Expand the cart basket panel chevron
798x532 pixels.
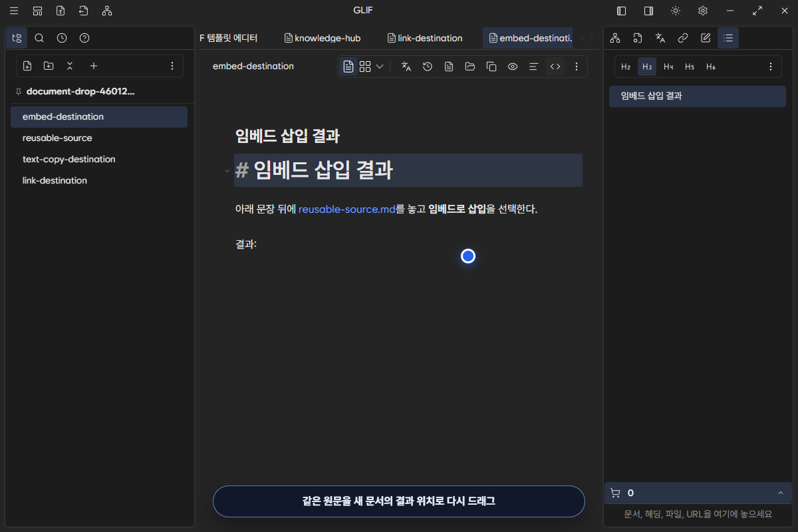tap(780, 493)
